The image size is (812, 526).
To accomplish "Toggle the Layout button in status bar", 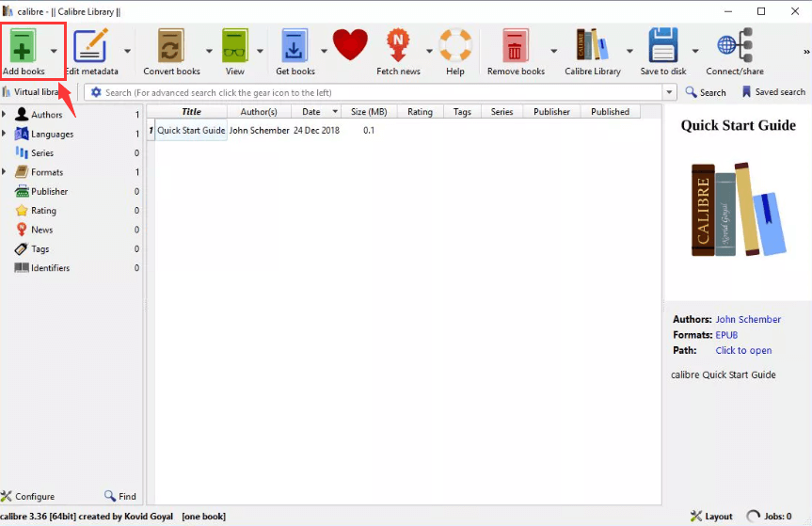I will tap(711, 517).
